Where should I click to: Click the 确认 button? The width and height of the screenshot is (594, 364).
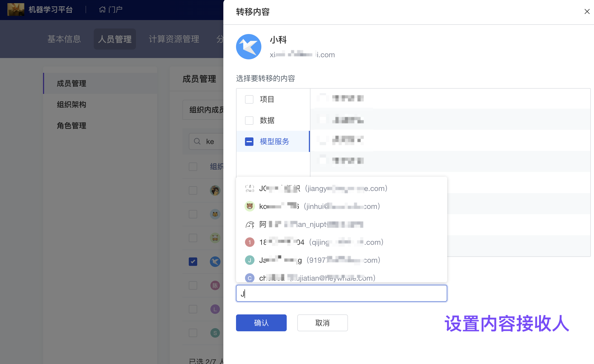[261, 323]
